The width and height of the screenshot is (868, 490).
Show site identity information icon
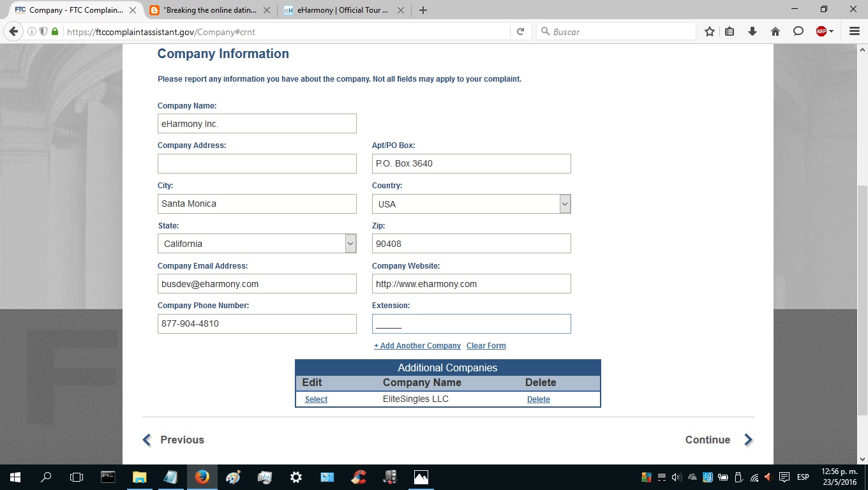coord(32,31)
